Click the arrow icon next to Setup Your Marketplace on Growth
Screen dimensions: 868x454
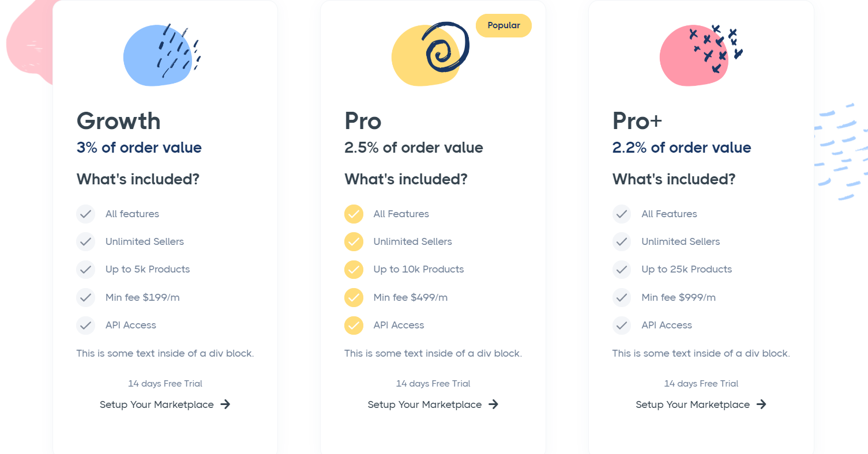(227, 404)
